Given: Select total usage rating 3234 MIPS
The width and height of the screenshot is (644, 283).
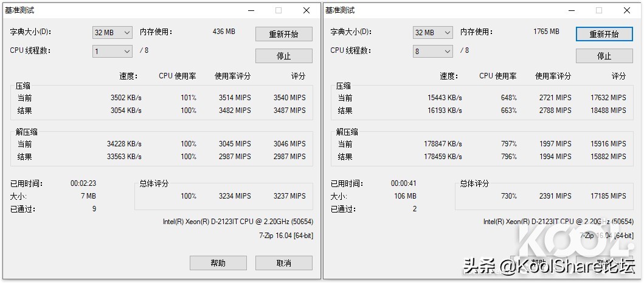Looking at the screenshot, I should tap(235, 196).
